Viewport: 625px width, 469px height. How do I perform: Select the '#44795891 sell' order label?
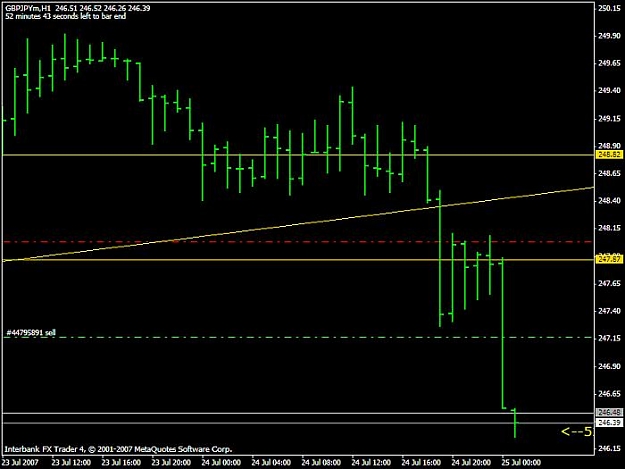31,332
